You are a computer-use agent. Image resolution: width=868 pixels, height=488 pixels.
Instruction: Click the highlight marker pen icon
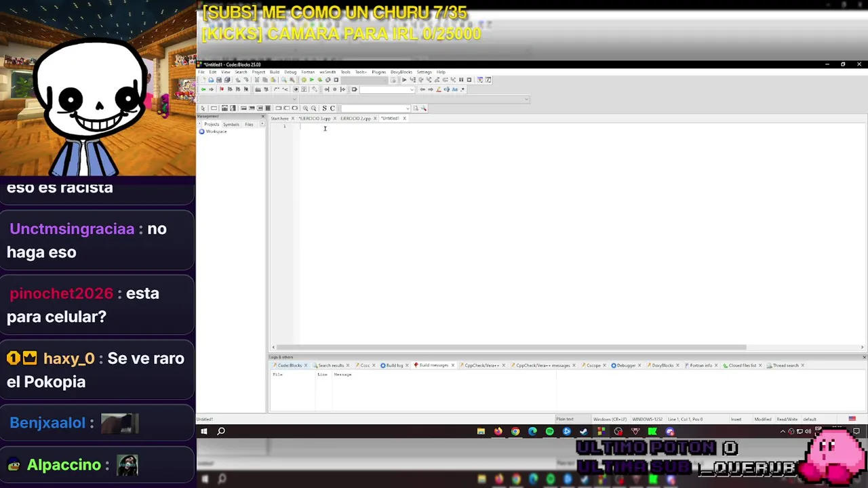point(439,89)
